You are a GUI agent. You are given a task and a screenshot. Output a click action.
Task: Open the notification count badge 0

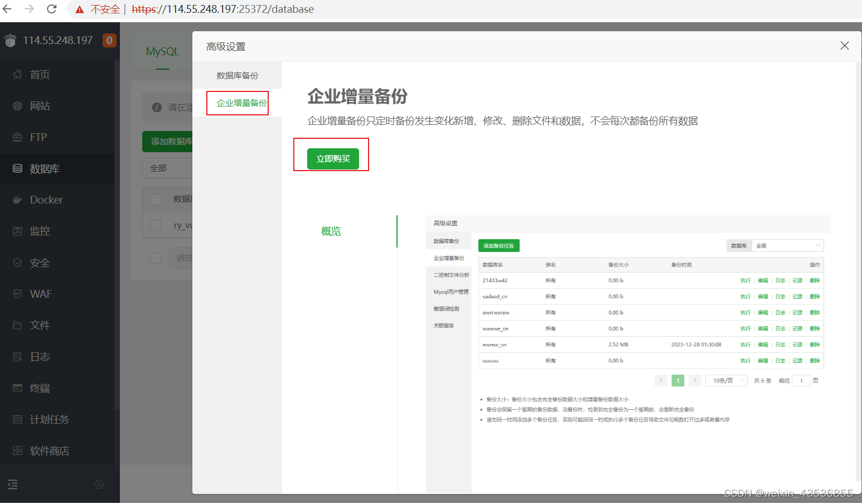click(109, 40)
